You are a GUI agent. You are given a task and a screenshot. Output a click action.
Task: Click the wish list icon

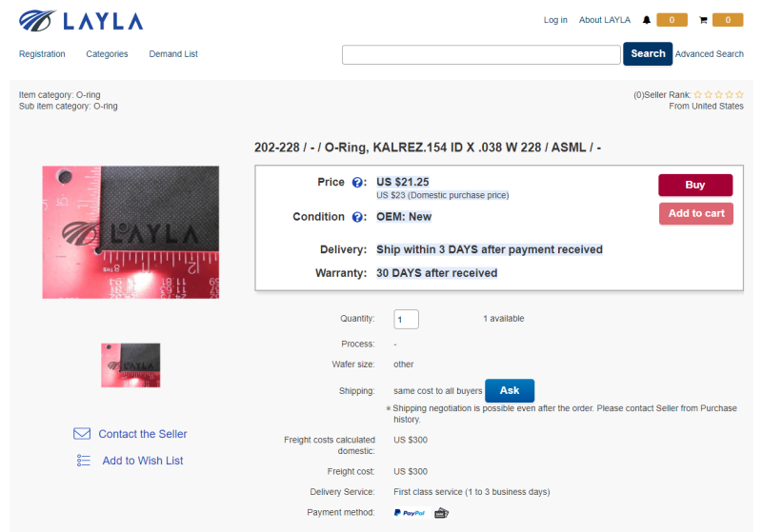click(84, 461)
